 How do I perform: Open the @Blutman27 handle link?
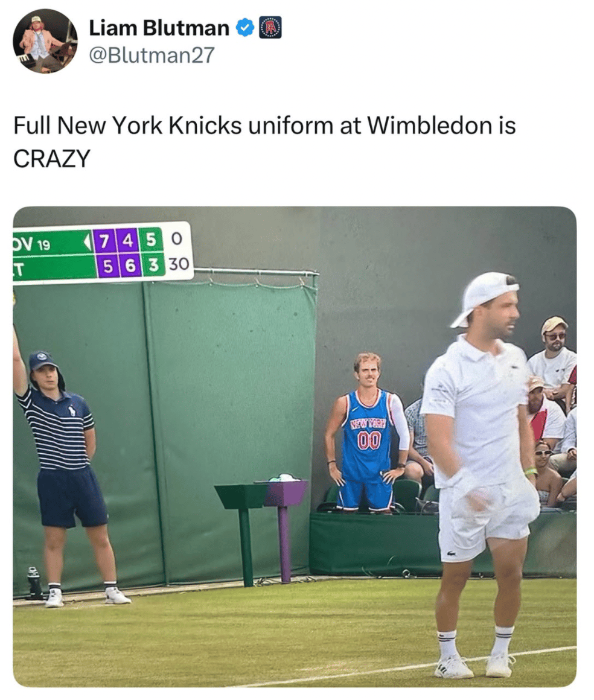152,56
